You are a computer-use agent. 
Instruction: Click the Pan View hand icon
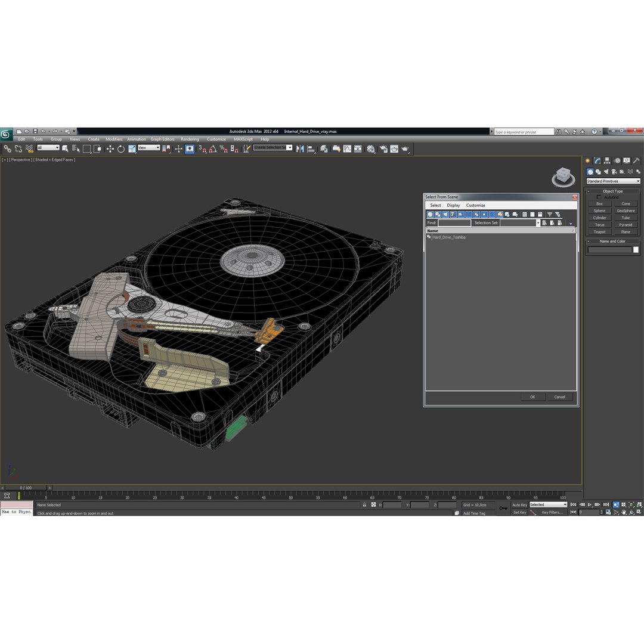pos(624,512)
